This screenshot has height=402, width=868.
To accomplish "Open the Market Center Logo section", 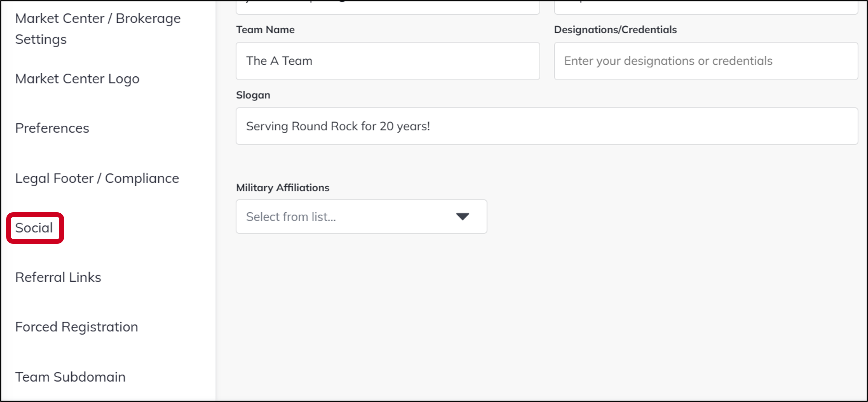I will point(77,79).
